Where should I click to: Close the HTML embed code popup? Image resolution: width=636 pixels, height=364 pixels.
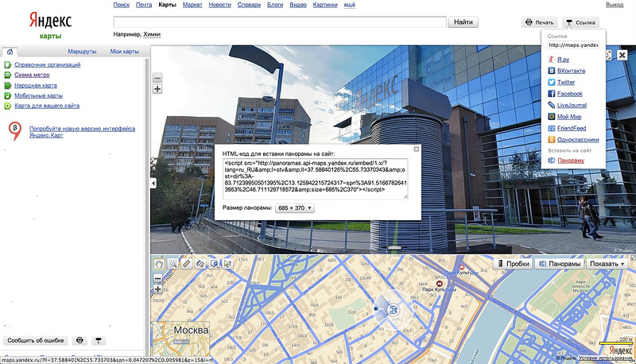pos(416,149)
